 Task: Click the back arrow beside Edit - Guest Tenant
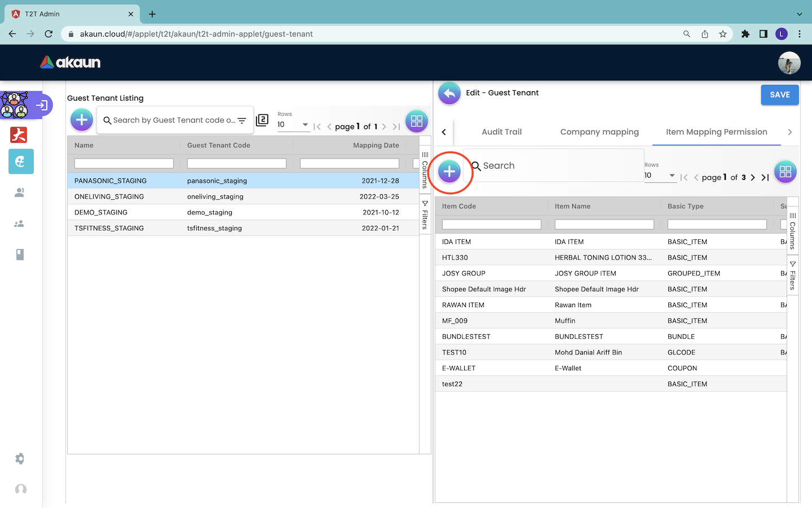point(449,94)
